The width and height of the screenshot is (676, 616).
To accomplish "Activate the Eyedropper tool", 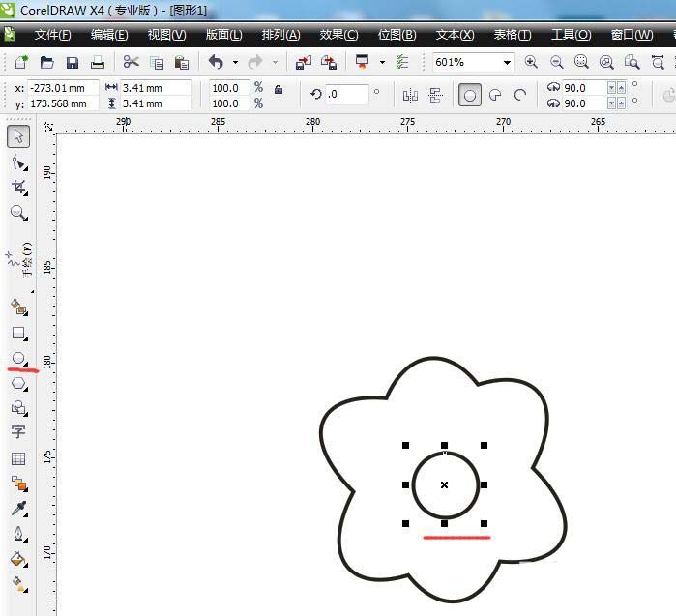I will (x=18, y=509).
